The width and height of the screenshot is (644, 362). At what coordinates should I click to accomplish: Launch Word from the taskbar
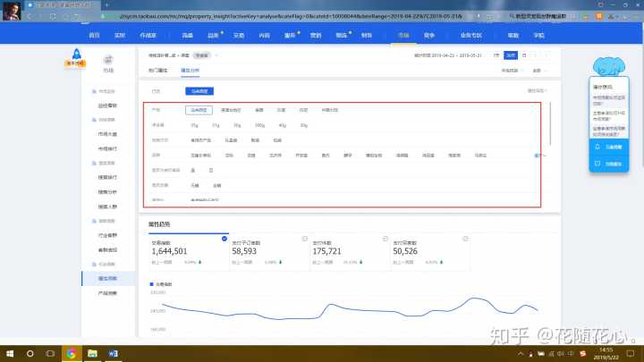[114, 353]
